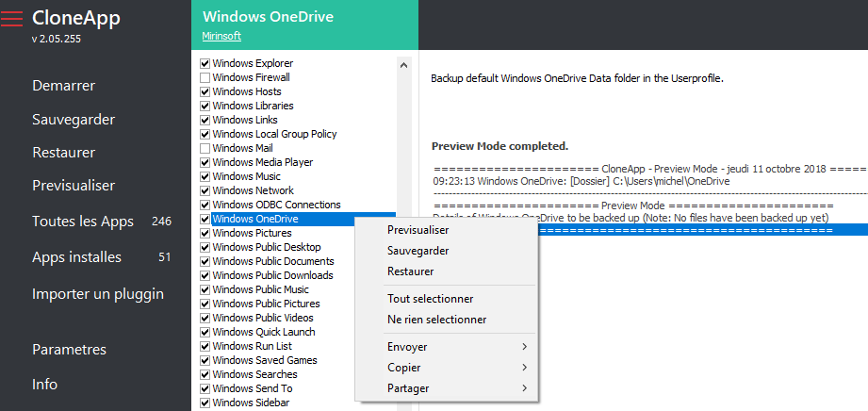
Task: Select Windows Local Group Policy item
Action: coord(274,134)
